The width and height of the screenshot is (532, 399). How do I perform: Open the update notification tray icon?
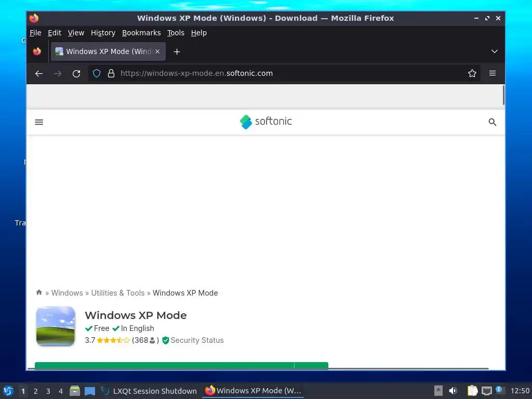500,390
